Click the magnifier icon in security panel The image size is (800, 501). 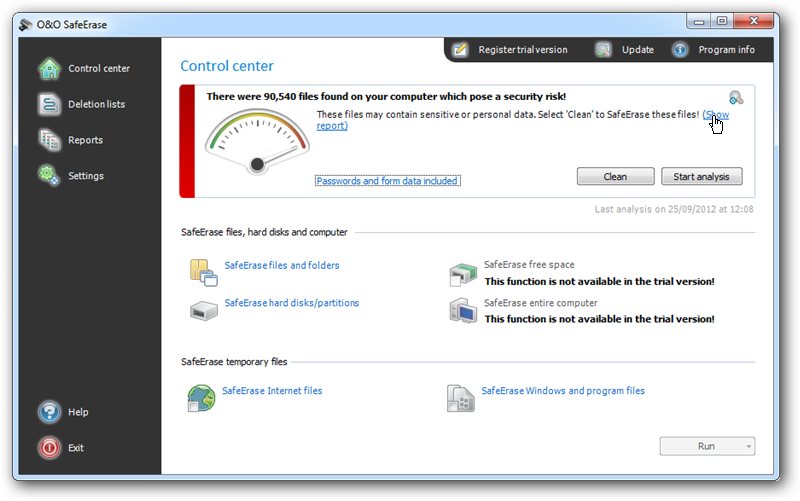click(736, 97)
